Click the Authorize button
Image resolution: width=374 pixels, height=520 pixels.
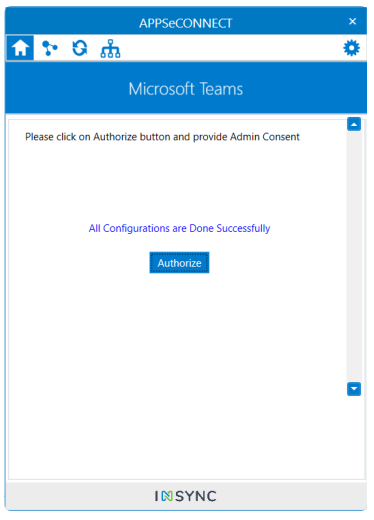point(179,263)
